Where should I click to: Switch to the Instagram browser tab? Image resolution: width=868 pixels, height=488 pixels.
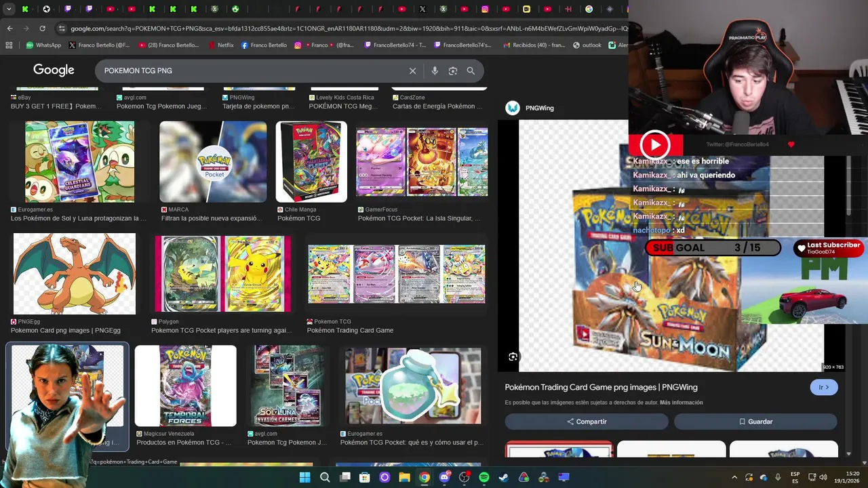point(485,9)
